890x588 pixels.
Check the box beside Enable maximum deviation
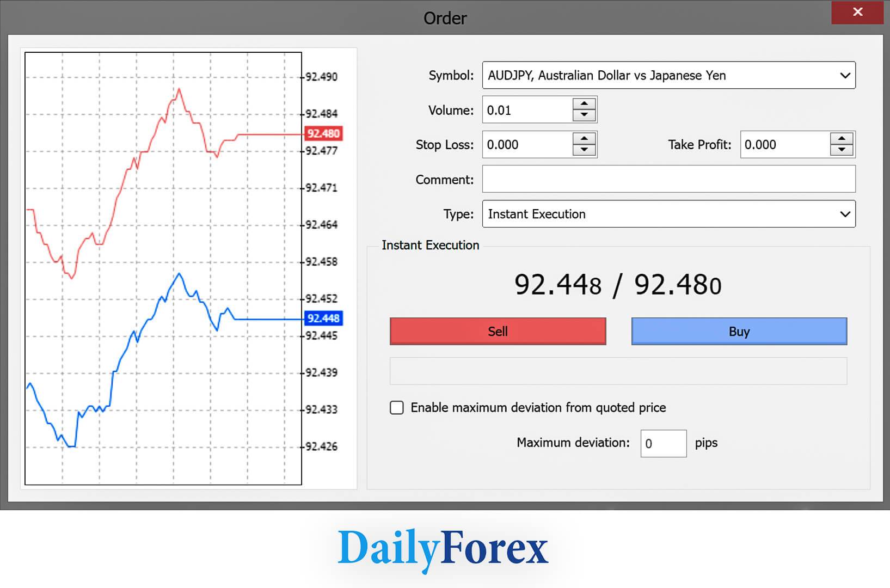pos(396,407)
